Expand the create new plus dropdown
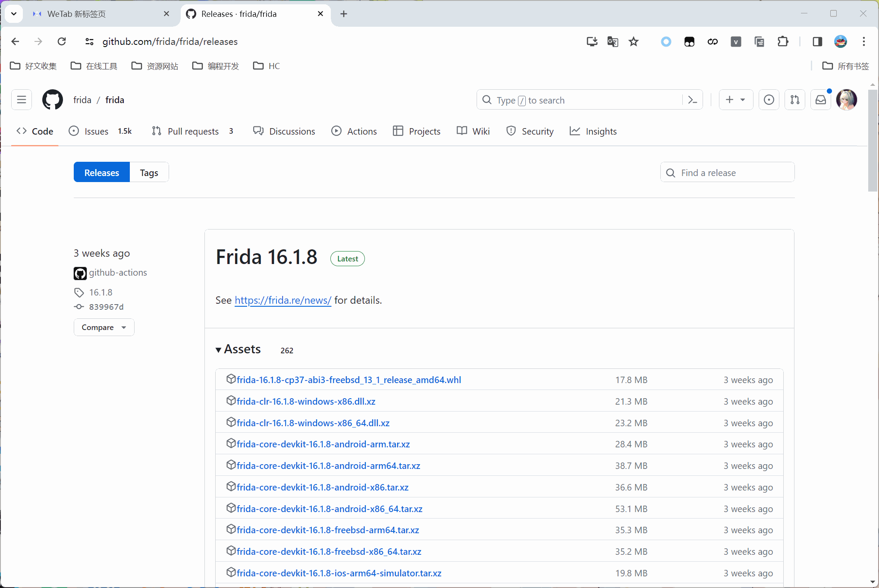Viewport: 879px width, 588px height. 735,100
